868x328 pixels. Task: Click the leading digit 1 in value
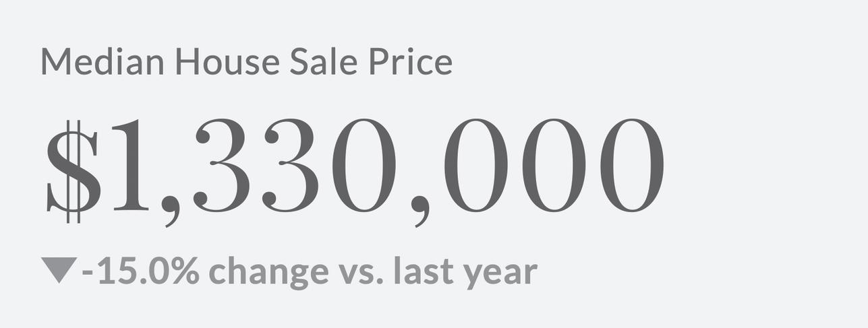(x=128, y=166)
